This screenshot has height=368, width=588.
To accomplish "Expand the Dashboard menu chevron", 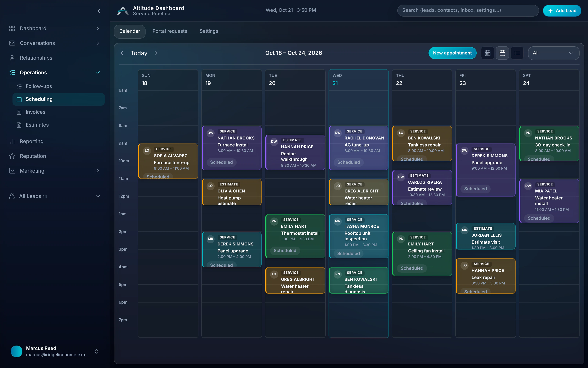I will pos(98,29).
